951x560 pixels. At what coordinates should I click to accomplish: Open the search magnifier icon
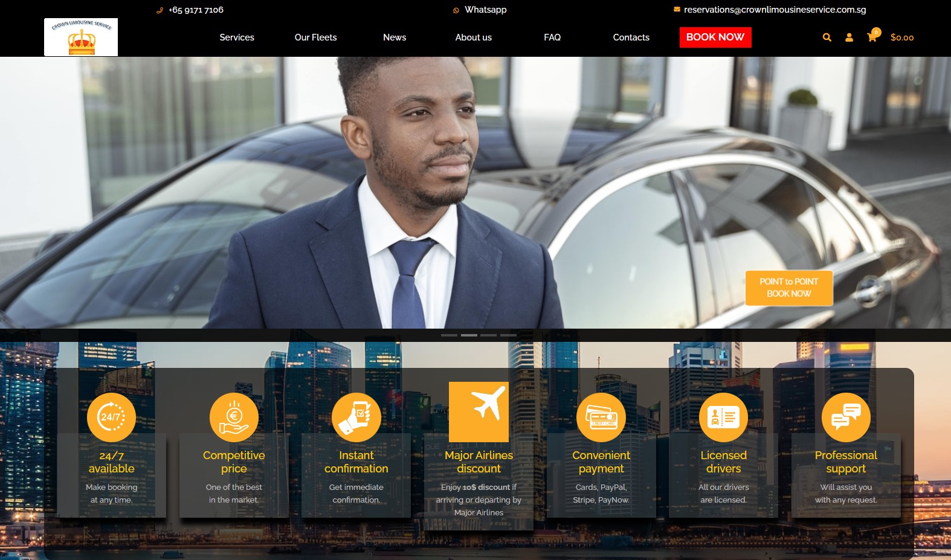click(827, 37)
